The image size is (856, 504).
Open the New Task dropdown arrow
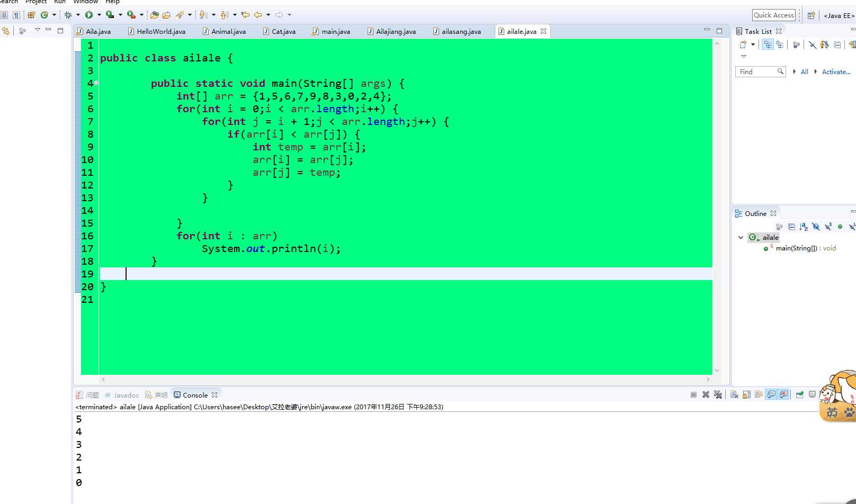point(753,45)
